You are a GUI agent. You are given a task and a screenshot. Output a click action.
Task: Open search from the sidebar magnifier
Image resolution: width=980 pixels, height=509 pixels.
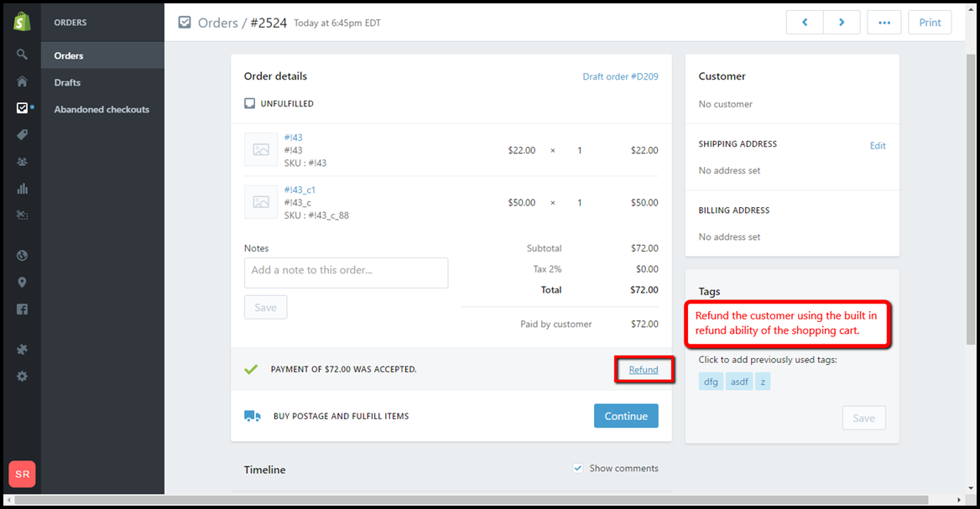22,55
